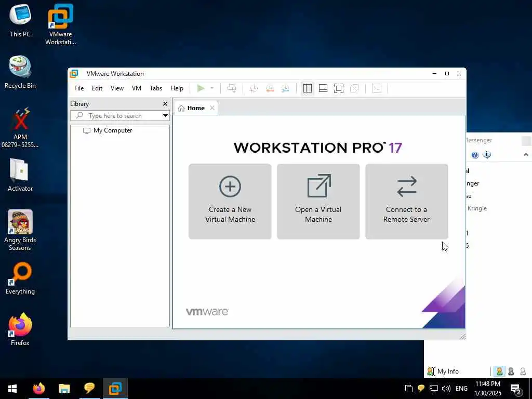Toggle the library sidebar view icon
The image size is (532, 399).
(308, 88)
